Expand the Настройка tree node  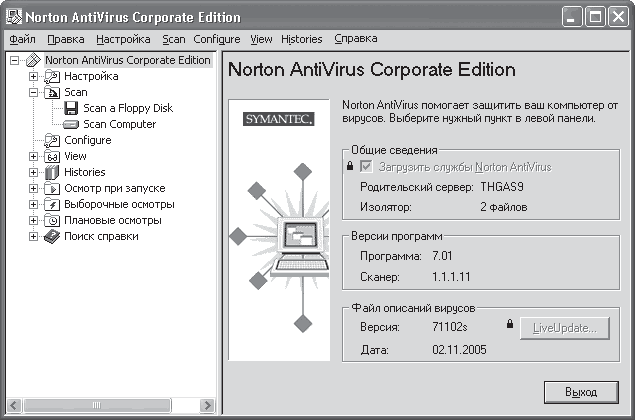[x=34, y=76]
